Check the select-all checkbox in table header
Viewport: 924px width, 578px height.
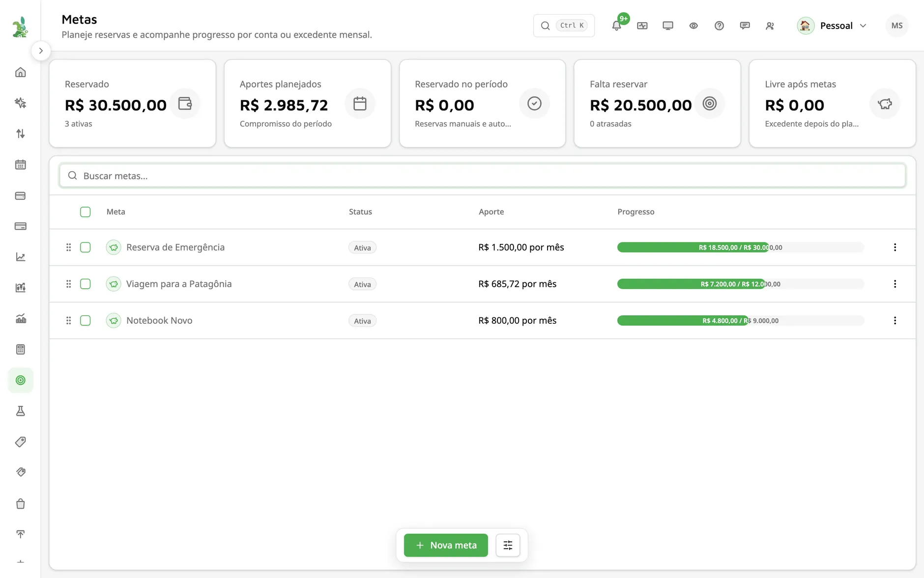click(x=86, y=212)
